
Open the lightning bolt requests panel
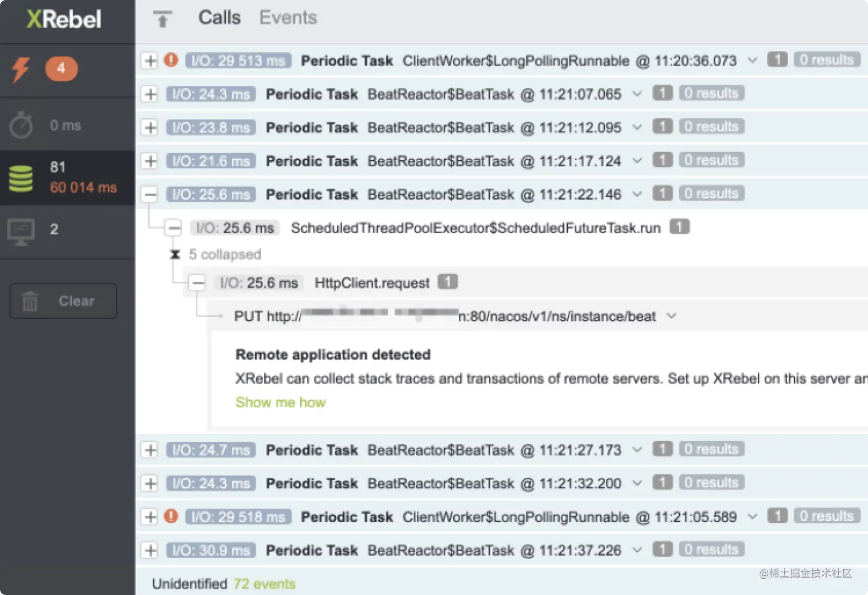click(21, 70)
